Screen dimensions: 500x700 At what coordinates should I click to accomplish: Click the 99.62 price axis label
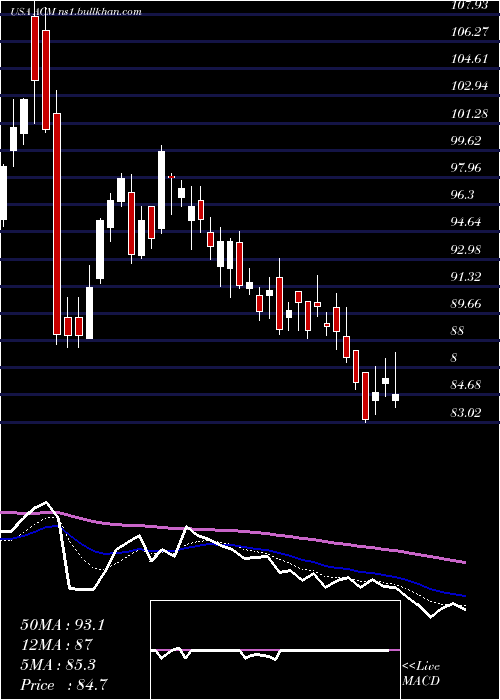pyautogui.click(x=466, y=141)
